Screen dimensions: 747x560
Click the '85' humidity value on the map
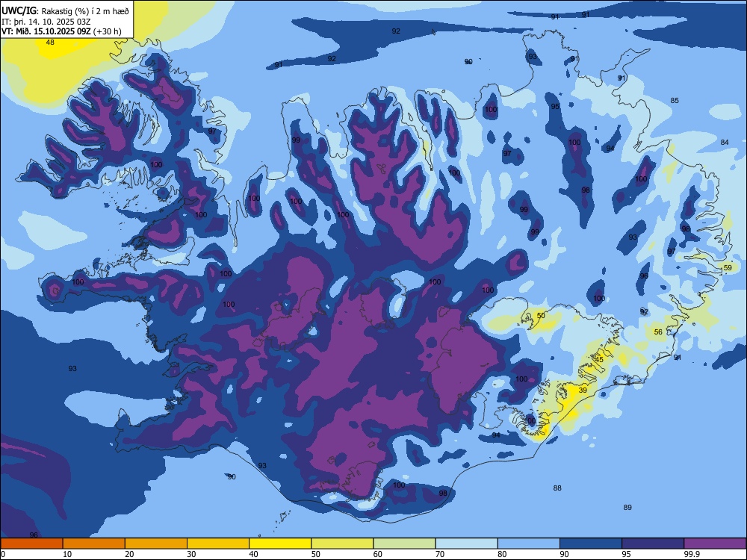[675, 101]
